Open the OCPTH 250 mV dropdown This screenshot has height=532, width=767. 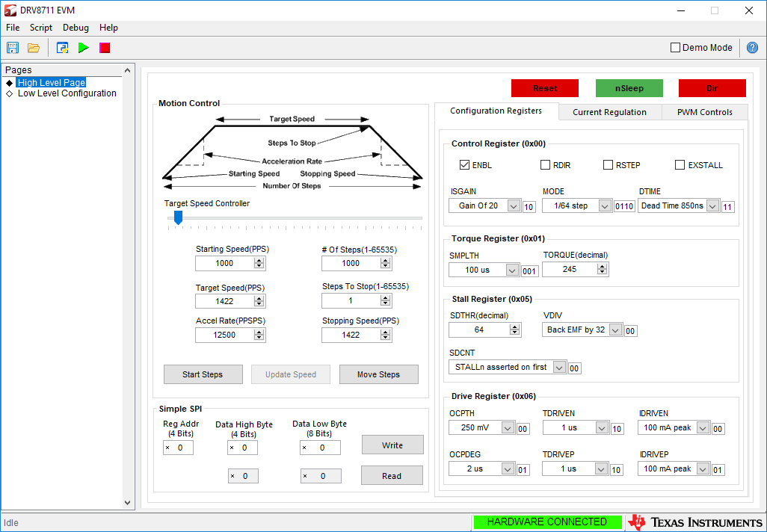click(482, 428)
